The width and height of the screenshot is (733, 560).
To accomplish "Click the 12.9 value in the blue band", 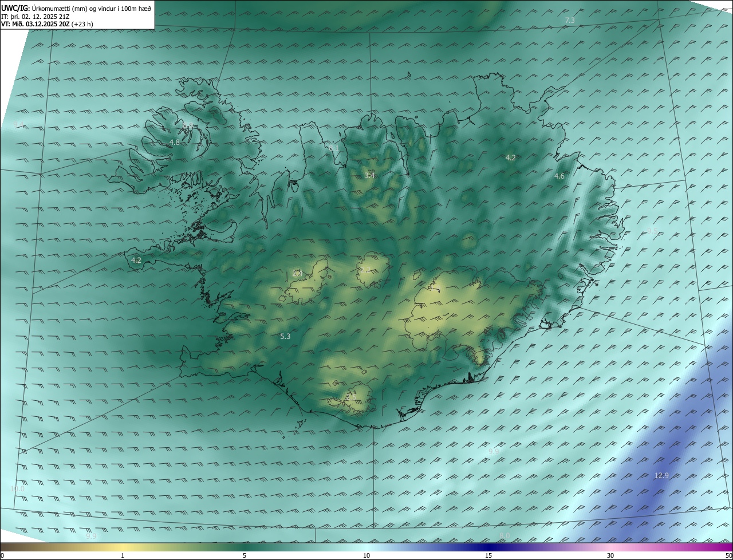I will pos(661,475).
